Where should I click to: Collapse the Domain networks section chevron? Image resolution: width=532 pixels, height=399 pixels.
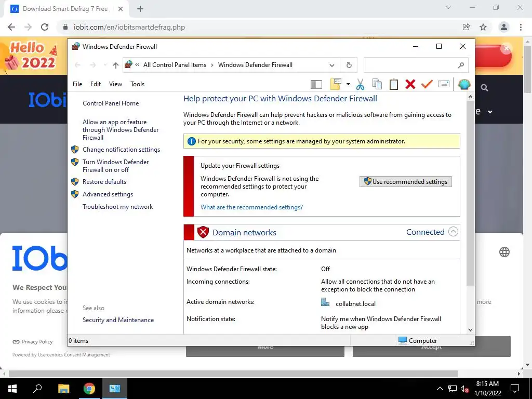(x=453, y=232)
